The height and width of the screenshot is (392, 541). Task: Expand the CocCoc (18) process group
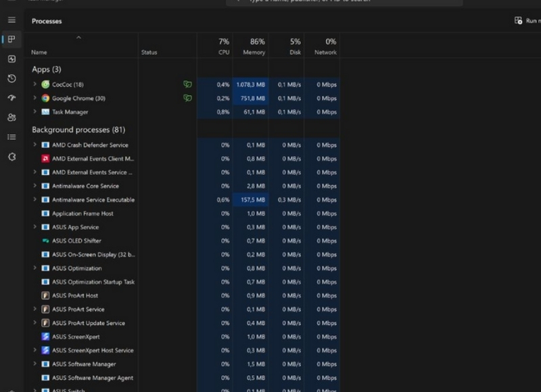(34, 84)
